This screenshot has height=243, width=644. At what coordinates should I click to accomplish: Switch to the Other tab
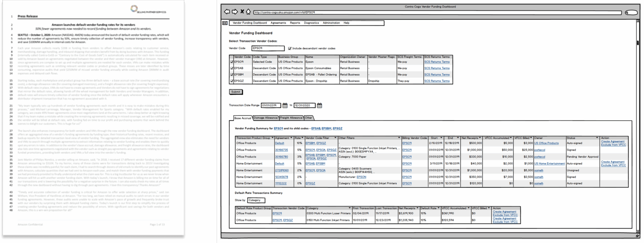coord(309,118)
